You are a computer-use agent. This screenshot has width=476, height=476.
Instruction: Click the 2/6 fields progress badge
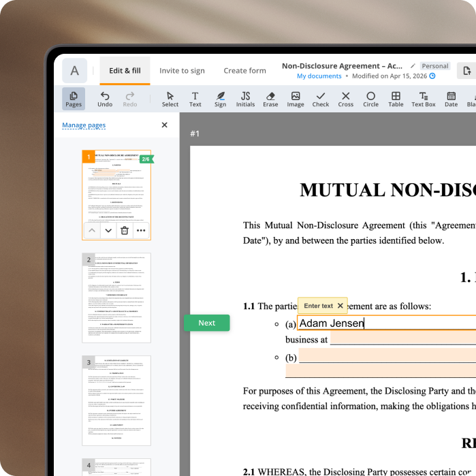tap(146, 159)
